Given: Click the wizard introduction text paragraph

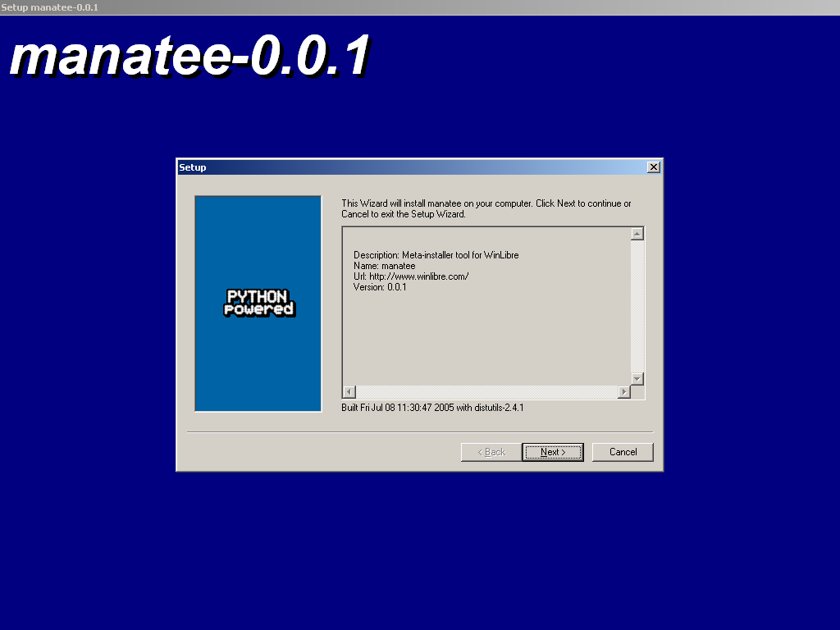Looking at the screenshot, I should click(486, 208).
